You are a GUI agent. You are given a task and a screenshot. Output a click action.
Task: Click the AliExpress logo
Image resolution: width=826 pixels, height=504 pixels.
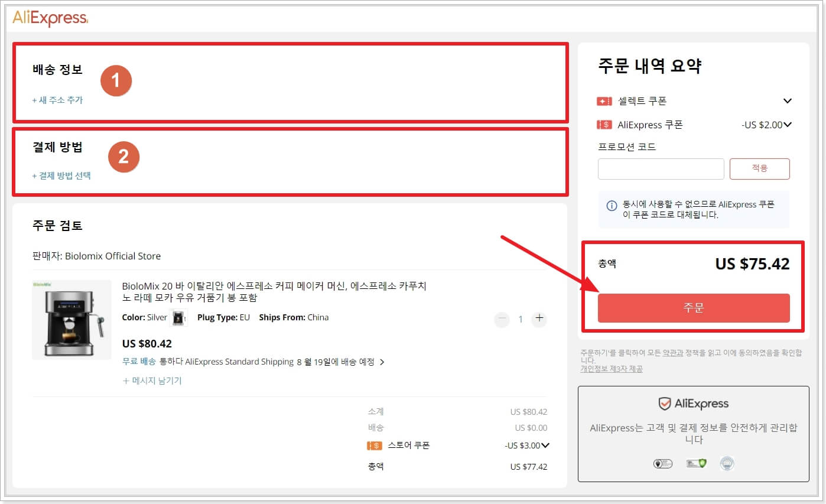click(49, 18)
